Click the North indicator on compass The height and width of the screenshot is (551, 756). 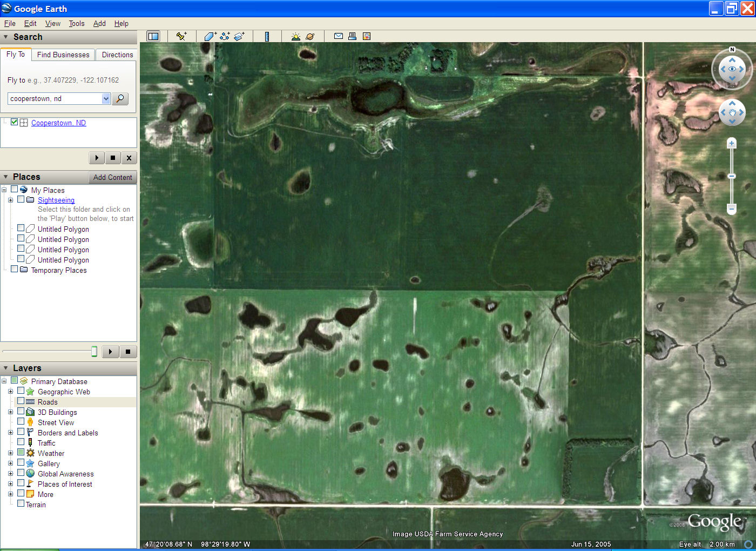coord(732,50)
